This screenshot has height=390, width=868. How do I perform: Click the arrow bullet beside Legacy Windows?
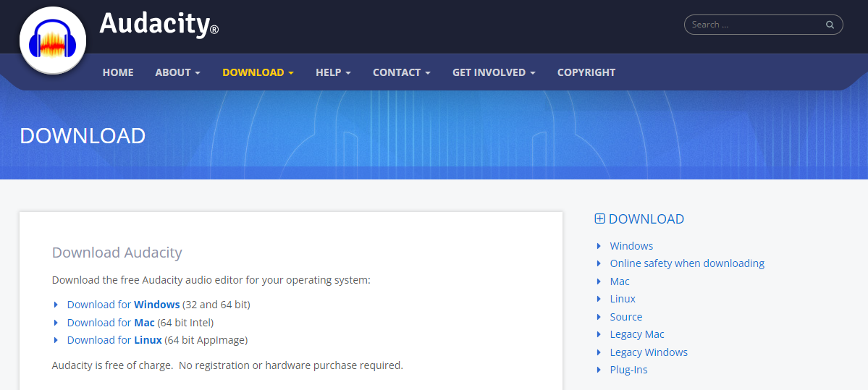coord(599,352)
